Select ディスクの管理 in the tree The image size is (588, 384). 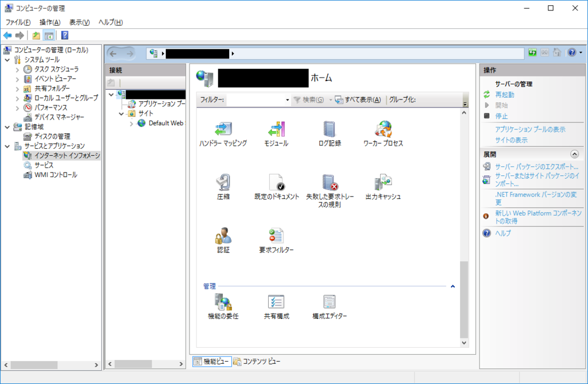tap(52, 137)
